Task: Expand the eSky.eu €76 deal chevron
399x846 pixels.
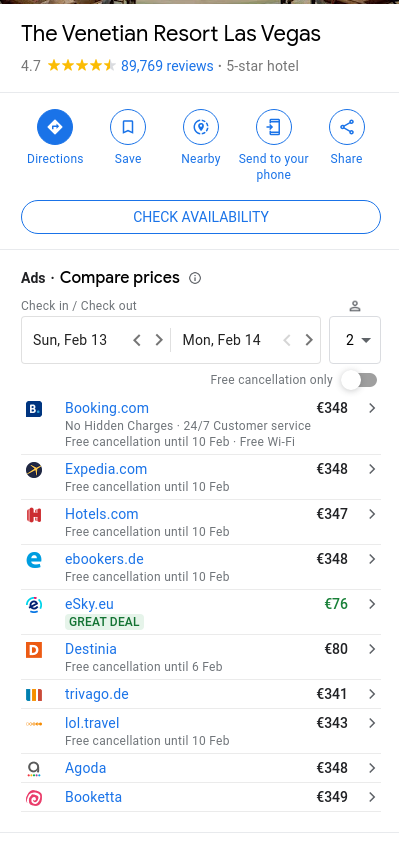Action: 372,604
